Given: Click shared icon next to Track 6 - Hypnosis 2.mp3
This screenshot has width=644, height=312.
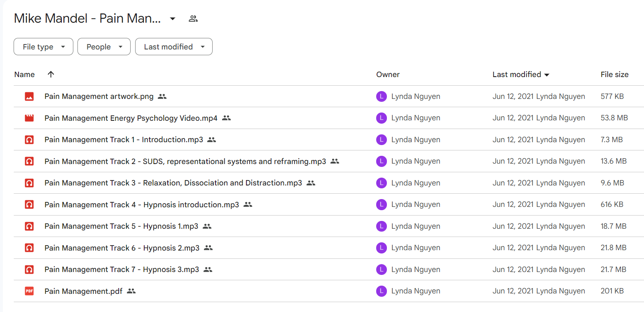Looking at the screenshot, I should click(208, 248).
